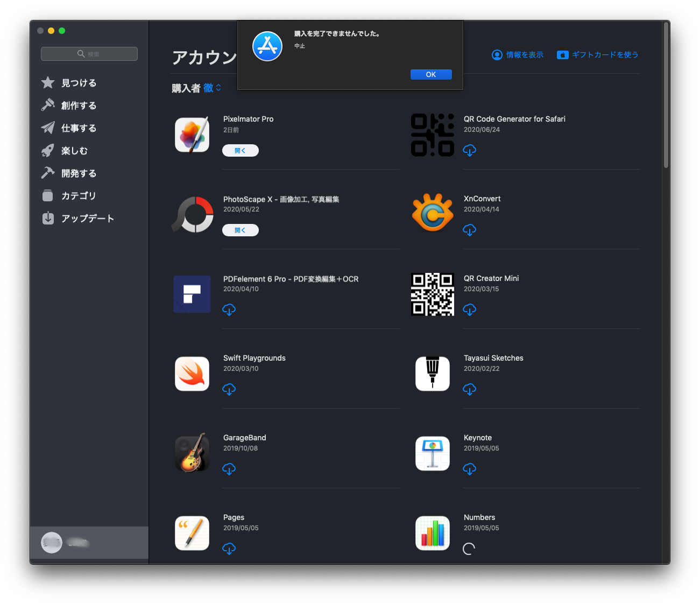This screenshot has width=700, height=604.
Task: Click the QR Creator Mini title text
Action: pos(491,278)
